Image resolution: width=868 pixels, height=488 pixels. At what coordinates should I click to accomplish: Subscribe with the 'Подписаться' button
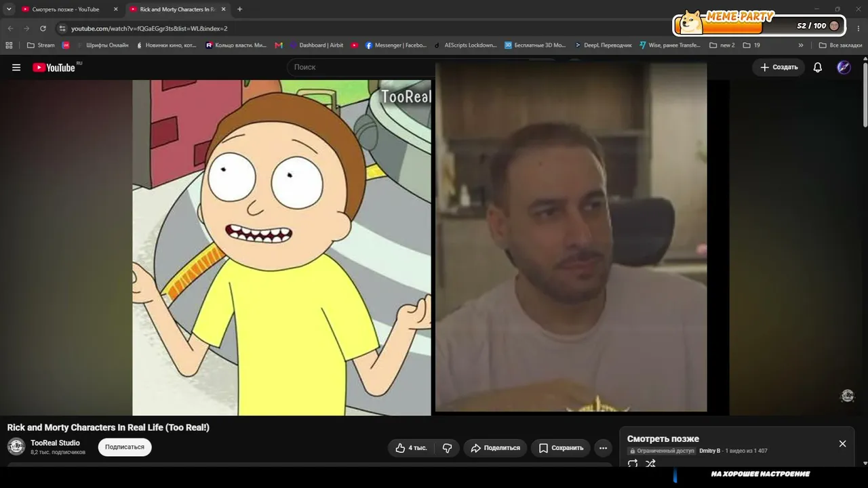(x=125, y=447)
